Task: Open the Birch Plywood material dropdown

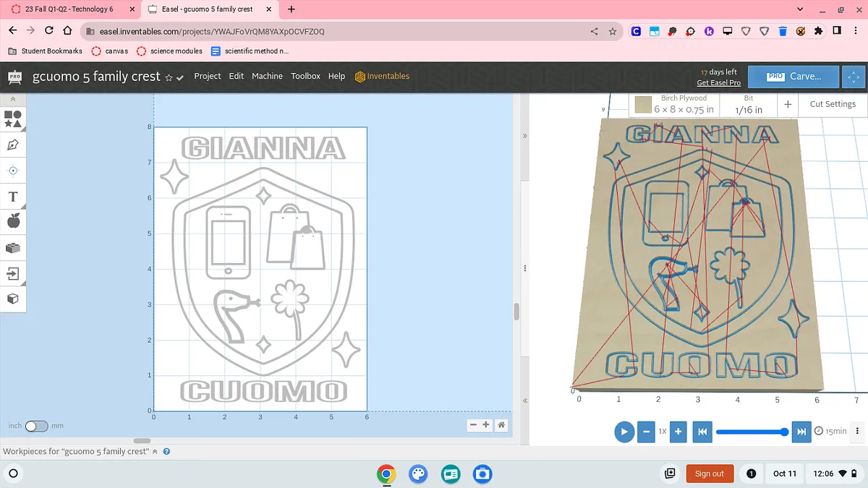Action: pyautogui.click(x=675, y=105)
